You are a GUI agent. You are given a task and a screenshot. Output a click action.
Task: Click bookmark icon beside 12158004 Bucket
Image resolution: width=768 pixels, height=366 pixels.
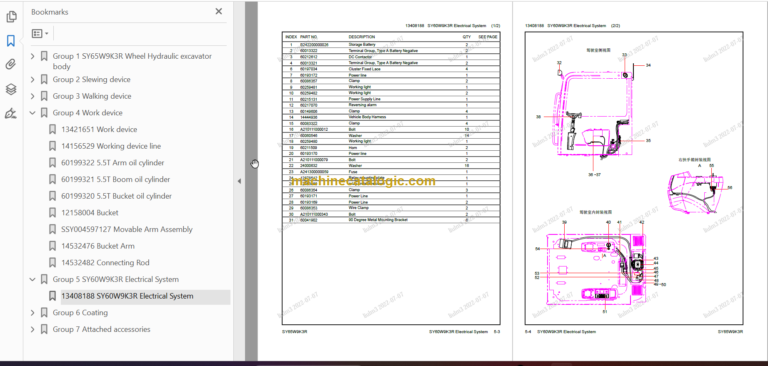coord(52,213)
